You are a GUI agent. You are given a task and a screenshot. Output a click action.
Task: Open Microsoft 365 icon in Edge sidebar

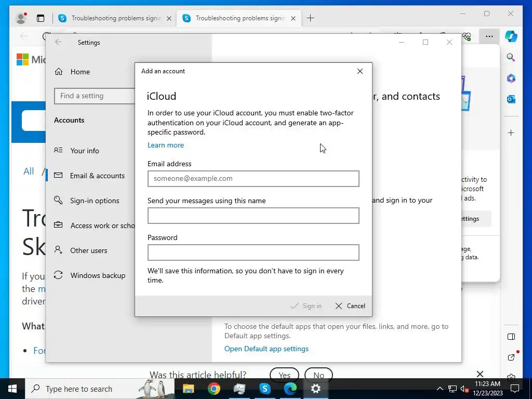tap(511, 78)
